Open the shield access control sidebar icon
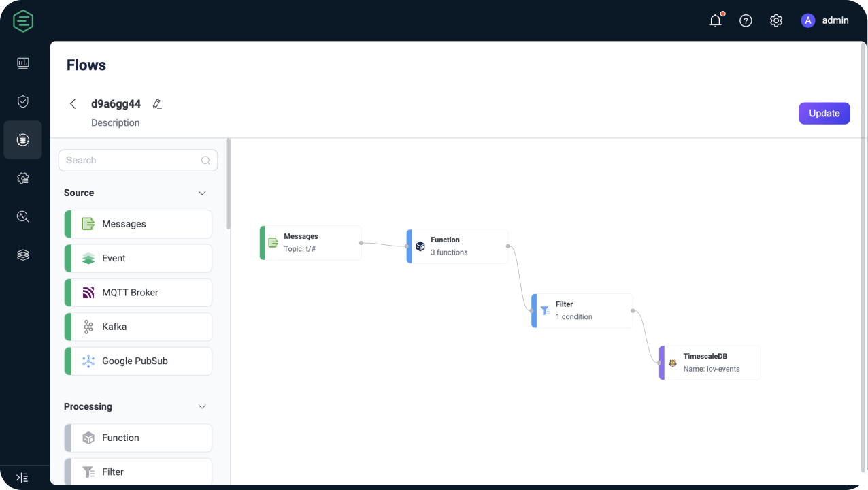The height and width of the screenshot is (490, 868). click(23, 101)
